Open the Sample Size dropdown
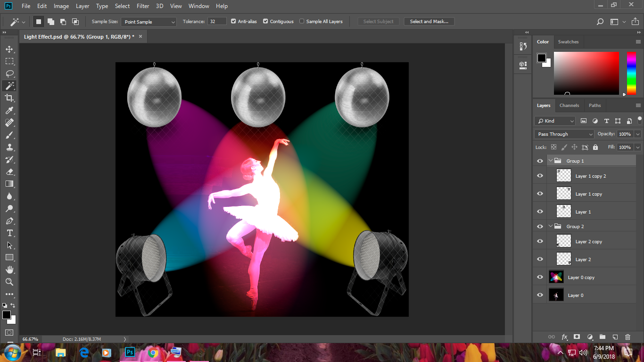 pyautogui.click(x=149, y=22)
